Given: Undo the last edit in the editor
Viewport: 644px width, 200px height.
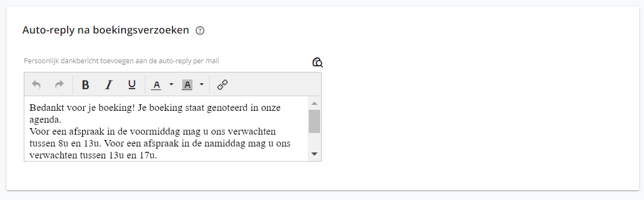Looking at the screenshot, I should (36, 85).
